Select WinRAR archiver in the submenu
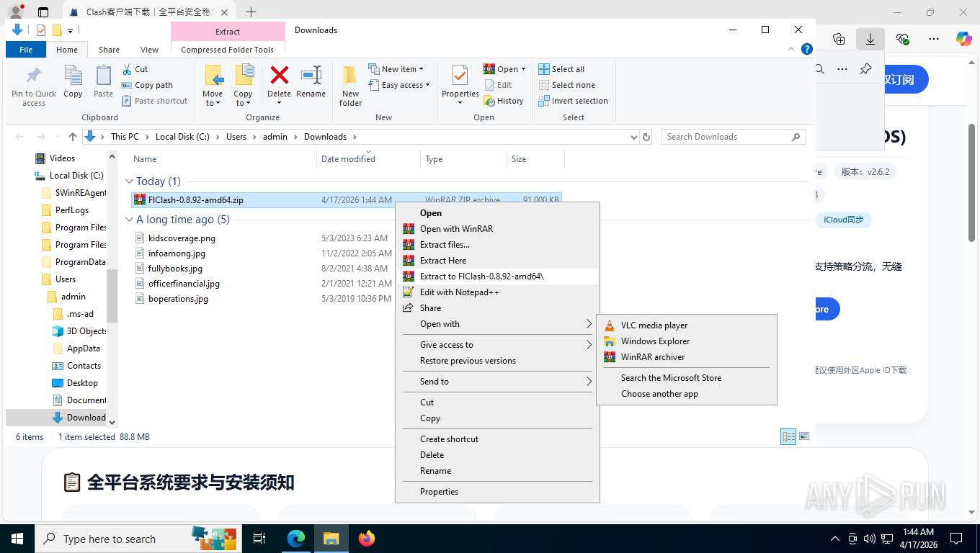The width and height of the screenshot is (980, 553). coord(687,357)
